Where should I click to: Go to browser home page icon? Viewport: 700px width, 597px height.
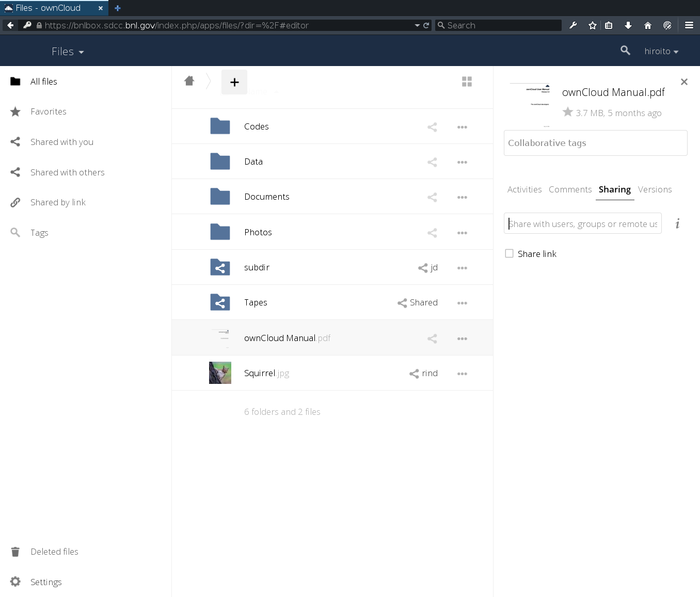[648, 25]
